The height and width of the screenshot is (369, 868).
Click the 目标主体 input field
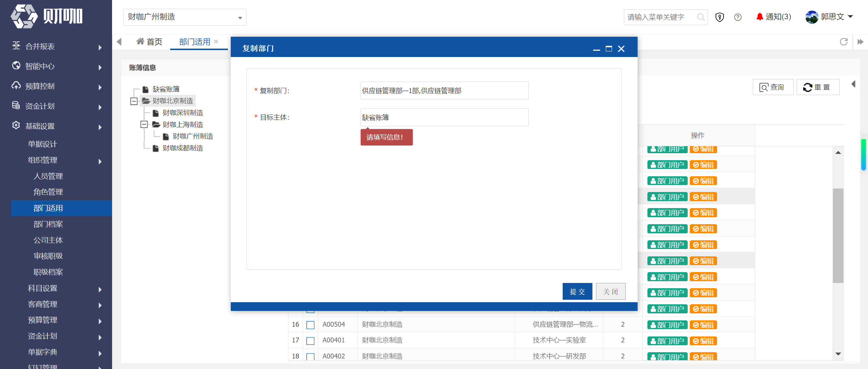tap(444, 118)
